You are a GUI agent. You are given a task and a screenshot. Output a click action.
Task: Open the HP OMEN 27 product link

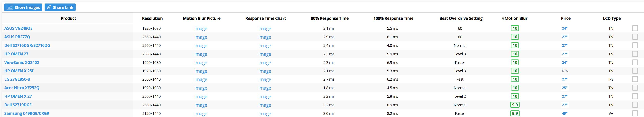16,54
